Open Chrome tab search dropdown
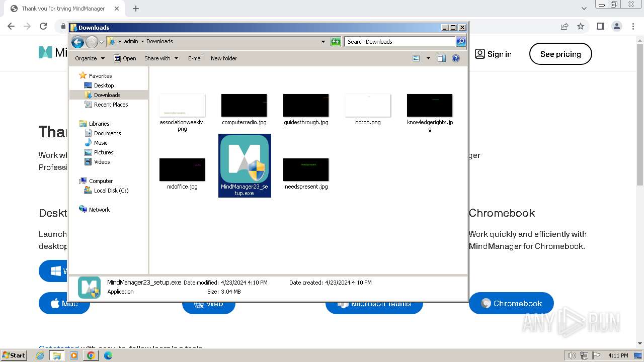644x362 pixels. pyautogui.click(x=584, y=9)
